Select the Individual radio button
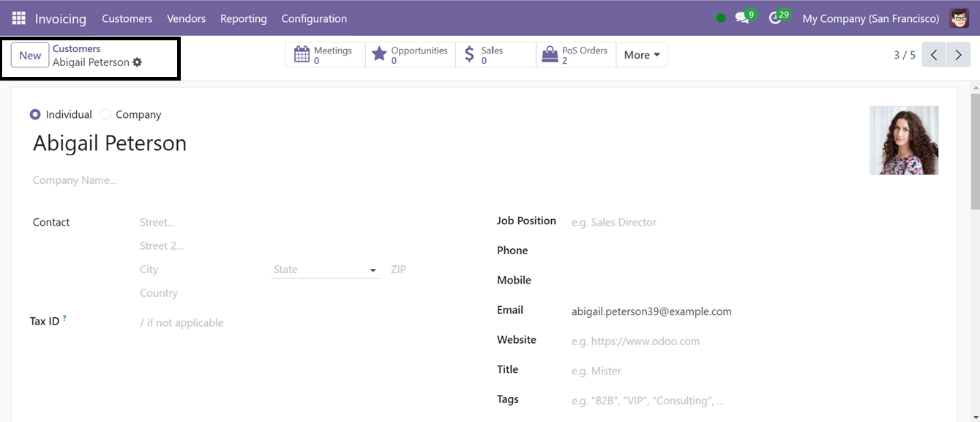 (35, 114)
